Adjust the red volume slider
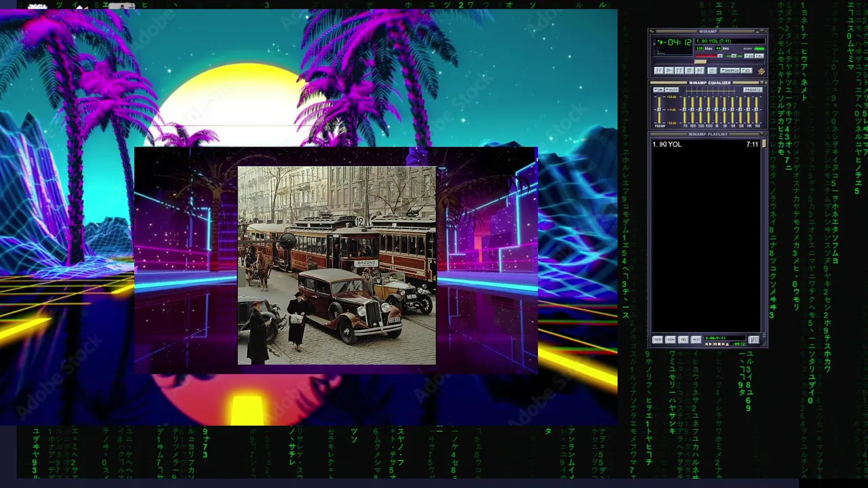868x488 pixels. click(709, 56)
